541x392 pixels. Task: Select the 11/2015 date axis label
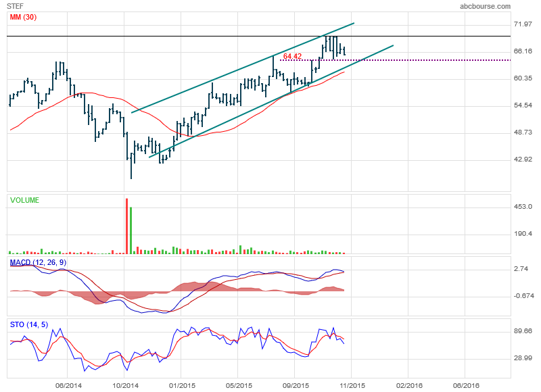point(350,385)
